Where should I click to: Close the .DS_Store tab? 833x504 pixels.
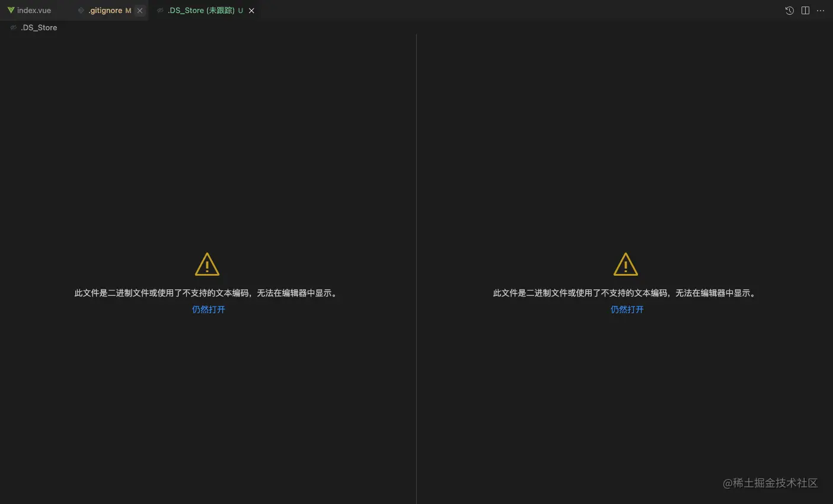tap(251, 11)
